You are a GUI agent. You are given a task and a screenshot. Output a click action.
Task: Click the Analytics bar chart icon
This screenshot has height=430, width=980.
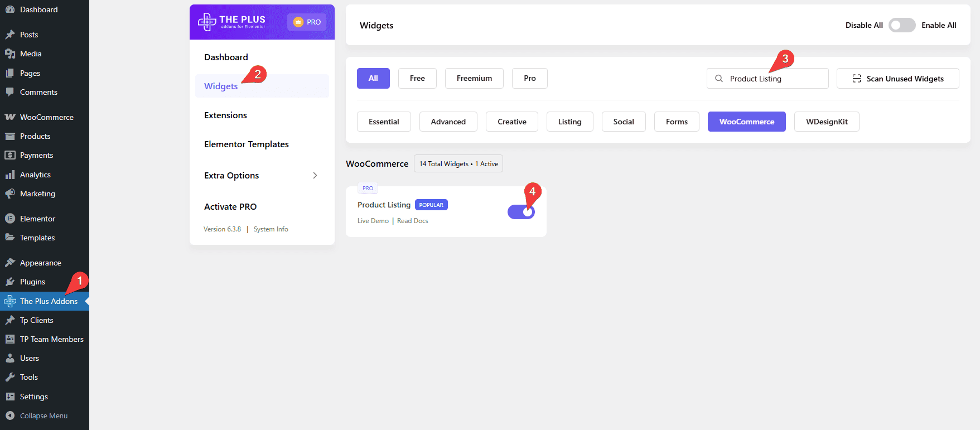coord(10,175)
